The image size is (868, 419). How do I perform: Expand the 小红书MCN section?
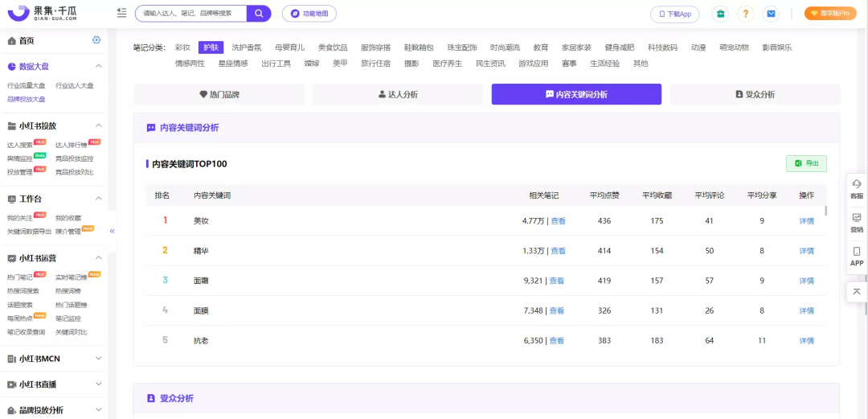pyautogui.click(x=99, y=359)
